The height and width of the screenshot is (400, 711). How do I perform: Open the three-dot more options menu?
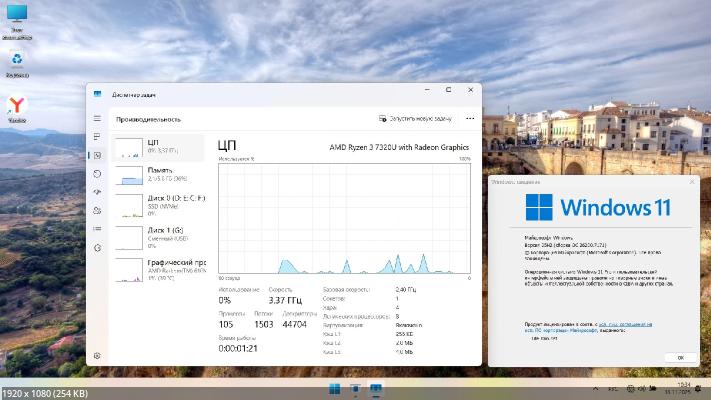(x=470, y=118)
